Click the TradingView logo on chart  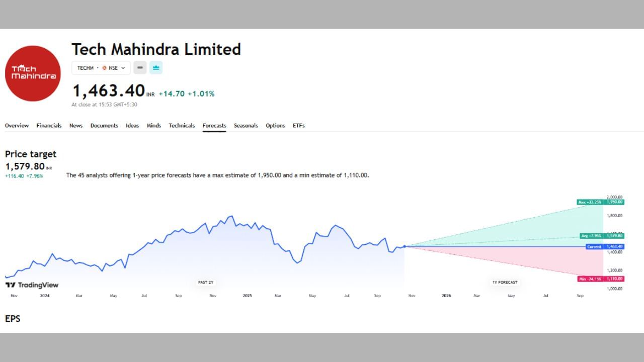coord(32,285)
